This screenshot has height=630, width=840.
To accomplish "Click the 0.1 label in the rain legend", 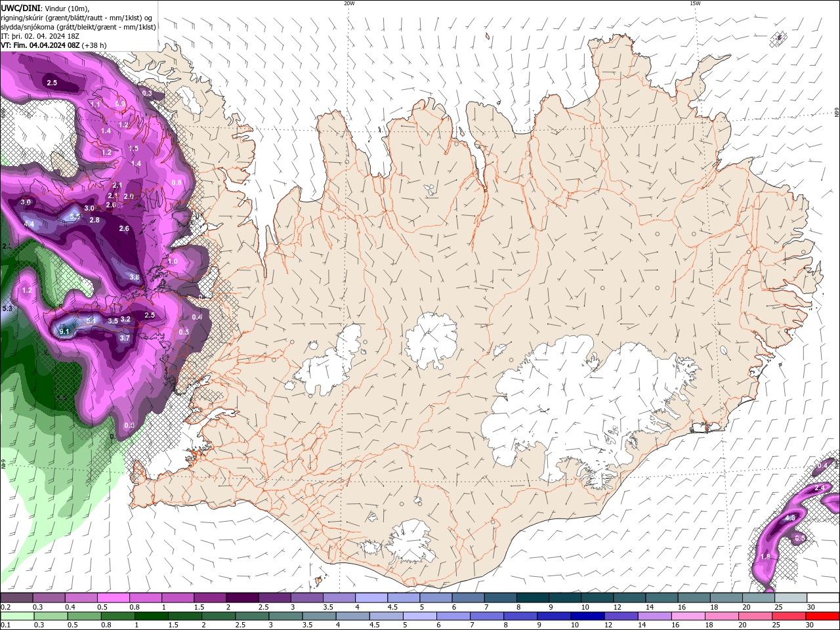I will pos(5,625).
